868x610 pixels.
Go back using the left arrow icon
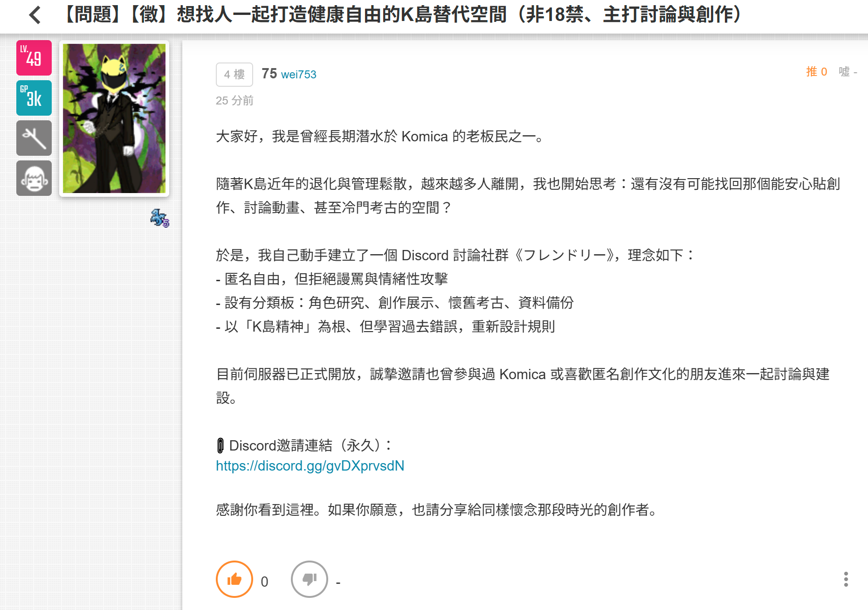point(34,15)
